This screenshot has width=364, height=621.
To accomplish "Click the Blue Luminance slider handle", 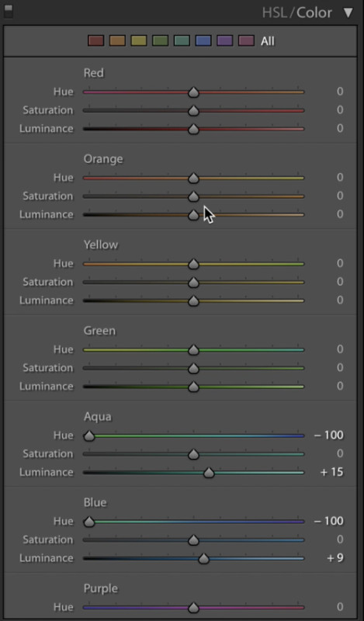I will pos(203,559).
